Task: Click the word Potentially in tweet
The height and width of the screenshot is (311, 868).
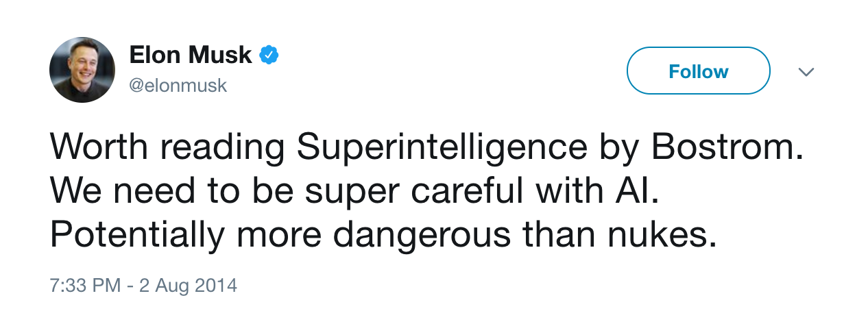Action: [137, 236]
